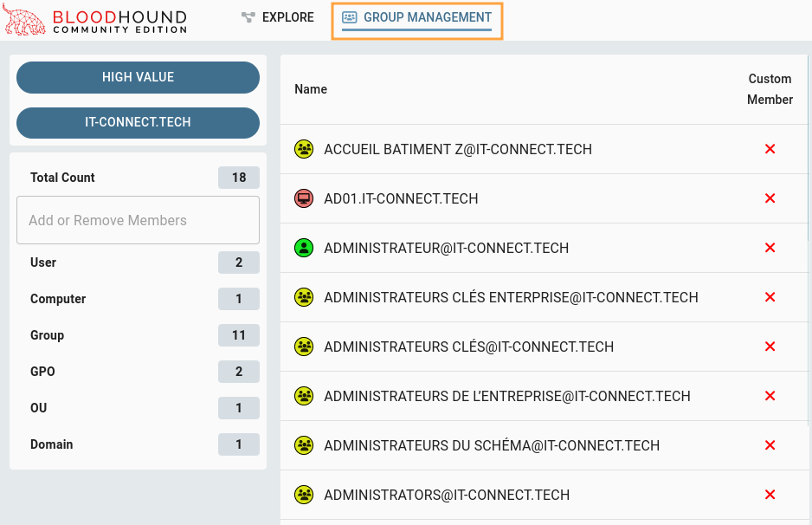Click the BloodHound logo icon
Screen dimensions: 812x525
click(x=25, y=22)
